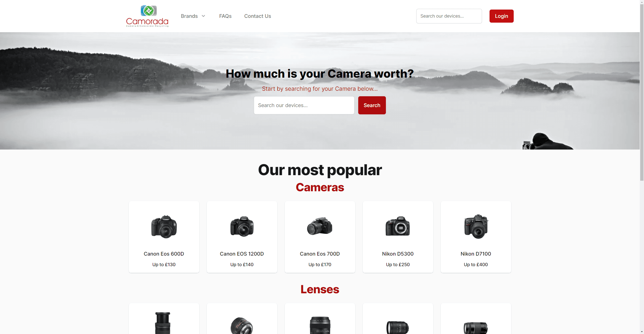Click the 'Up to £140' price
The image size is (644, 334).
[242, 264]
